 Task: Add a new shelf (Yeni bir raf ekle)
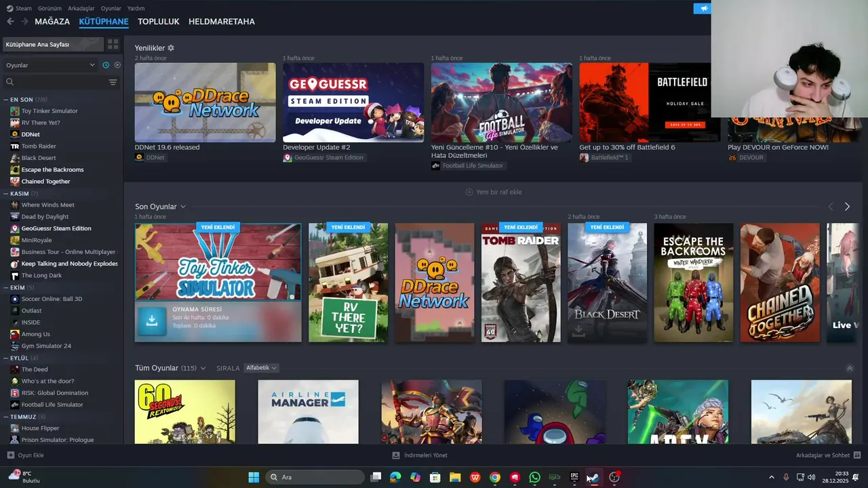click(493, 192)
